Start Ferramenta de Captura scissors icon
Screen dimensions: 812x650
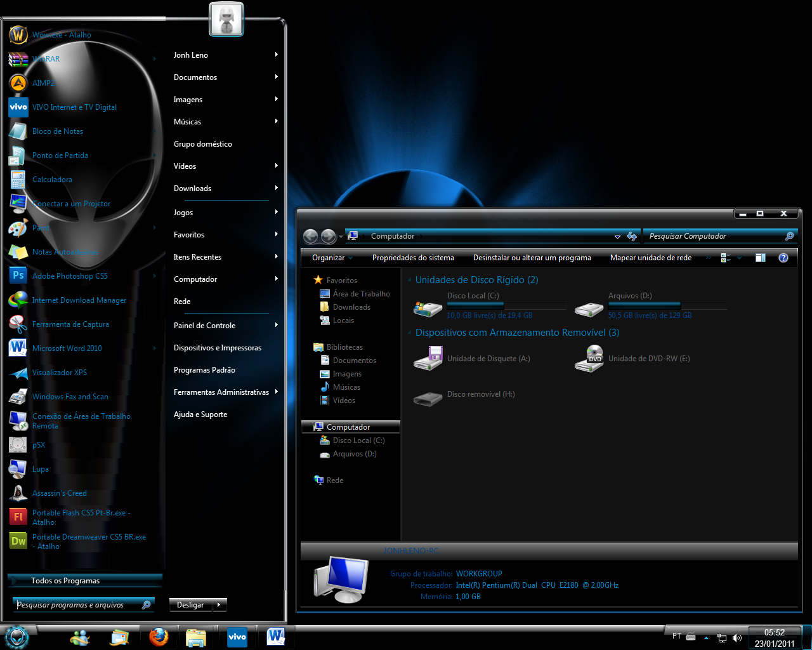(x=18, y=324)
